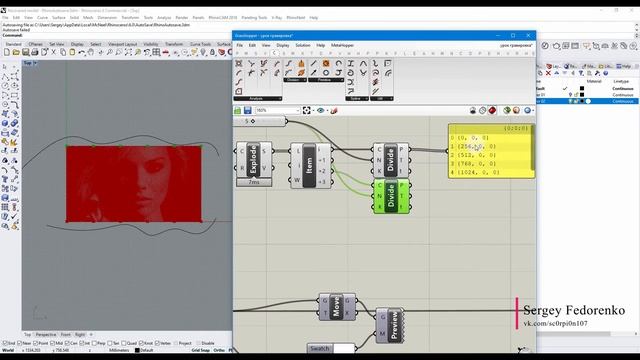Open the Grasshopper Solution menu
This screenshot has width=640, height=360.
tap(302, 45)
